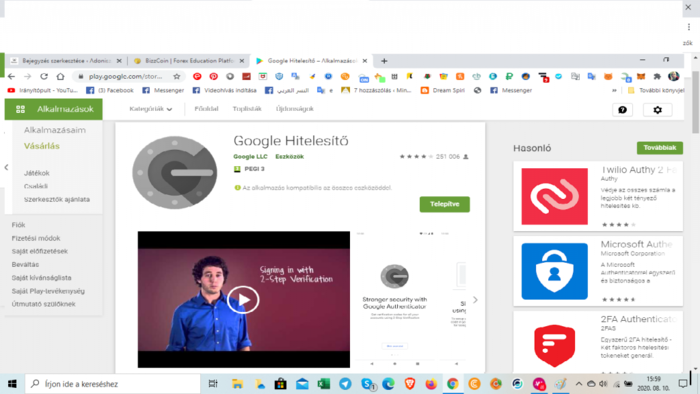The width and height of the screenshot is (700, 394).
Task: Launch Firefox from the taskbar
Action: coord(431,384)
